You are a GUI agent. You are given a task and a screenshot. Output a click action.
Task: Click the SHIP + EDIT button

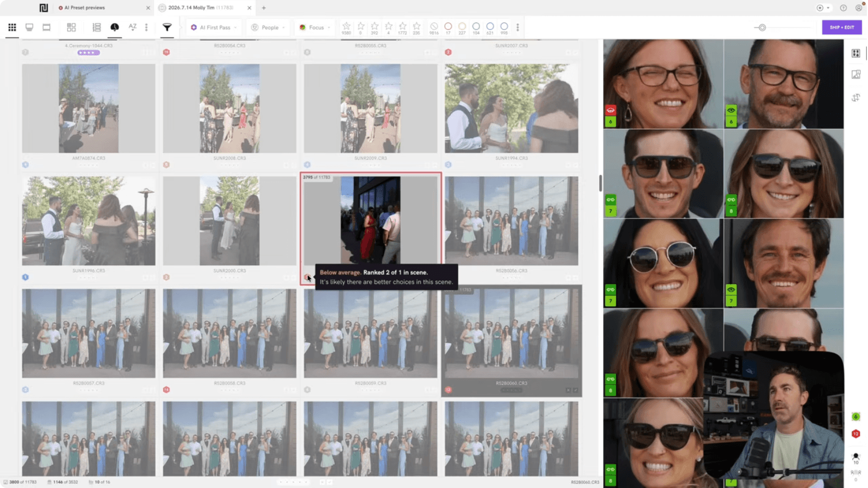tap(842, 27)
